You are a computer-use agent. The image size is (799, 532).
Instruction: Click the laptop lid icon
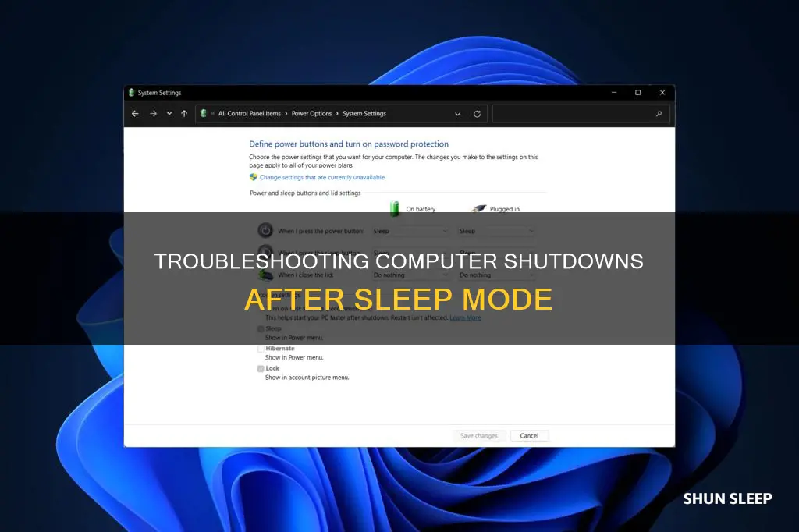click(x=265, y=275)
